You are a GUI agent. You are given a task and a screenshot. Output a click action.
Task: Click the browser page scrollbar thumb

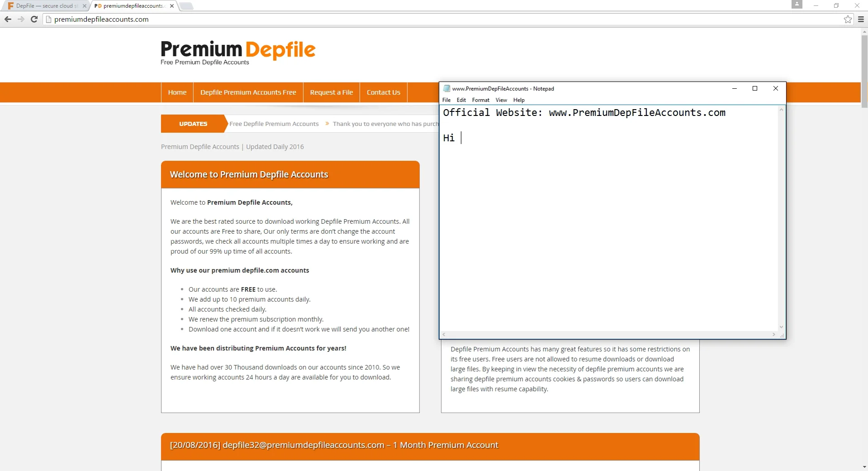tap(864, 71)
